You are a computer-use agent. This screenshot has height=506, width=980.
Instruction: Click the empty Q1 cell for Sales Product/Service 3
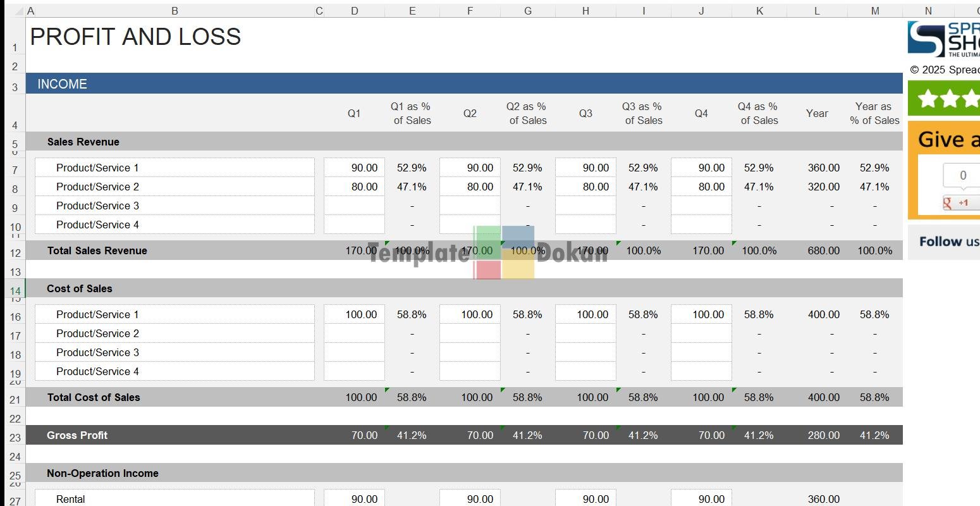[354, 206]
